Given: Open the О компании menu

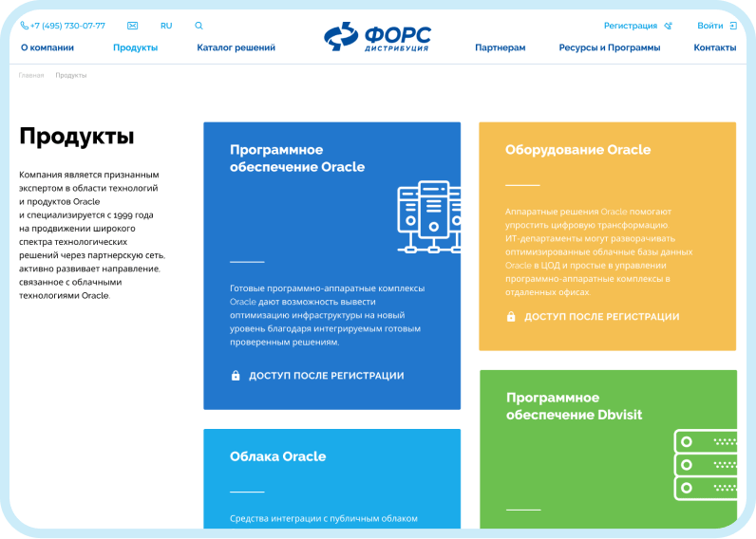Looking at the screenshot, I should coord(47,47).
